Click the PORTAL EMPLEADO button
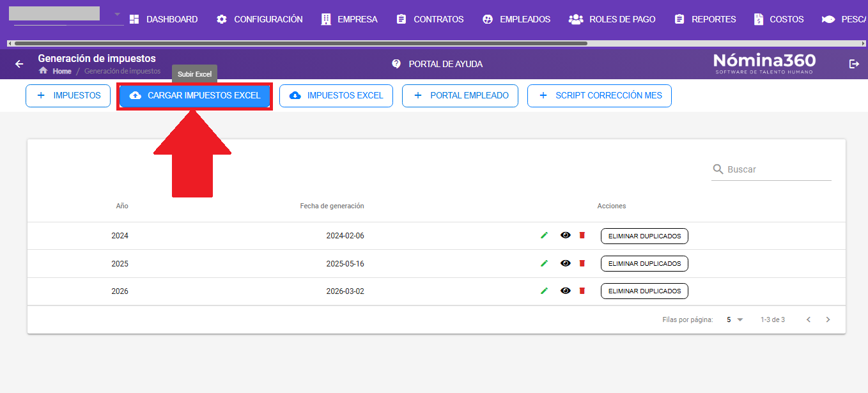This screenshot has width=868, height=393. [460, 96]
